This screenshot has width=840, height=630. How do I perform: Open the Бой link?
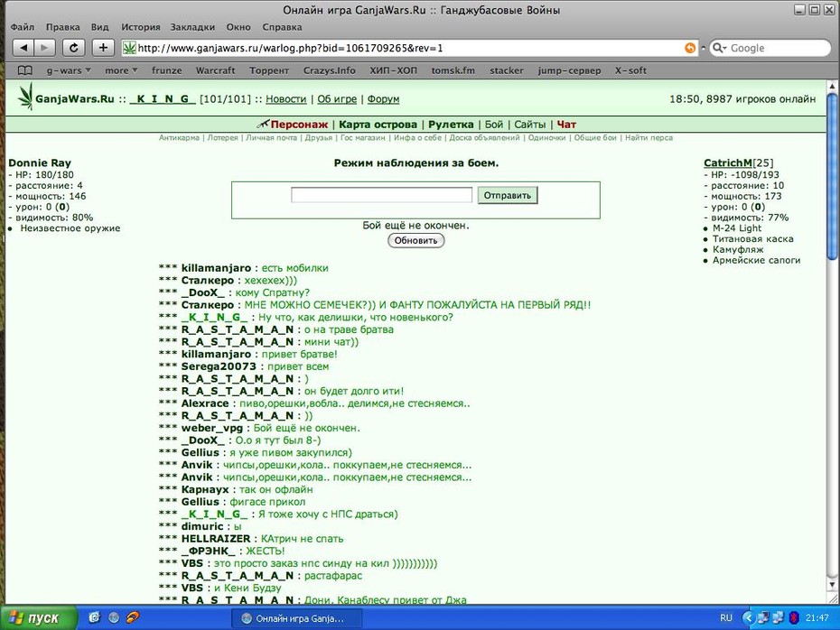pos(494,125)
